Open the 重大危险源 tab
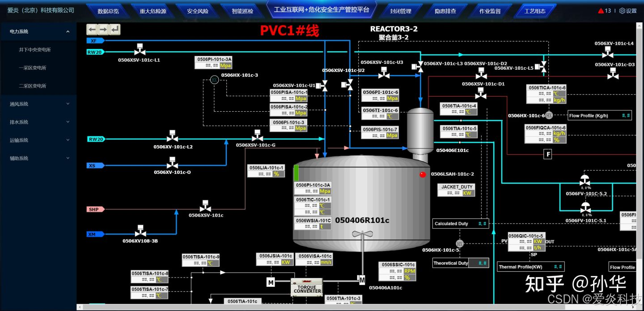The width and height of the screenshot is (644, 311). (153, 11)
